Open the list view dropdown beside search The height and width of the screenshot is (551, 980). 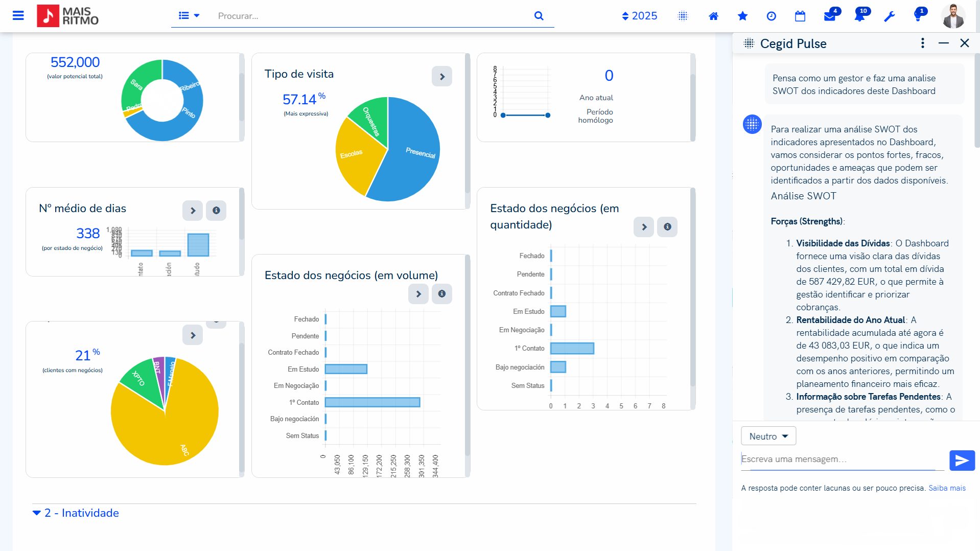tap(189, 16)
